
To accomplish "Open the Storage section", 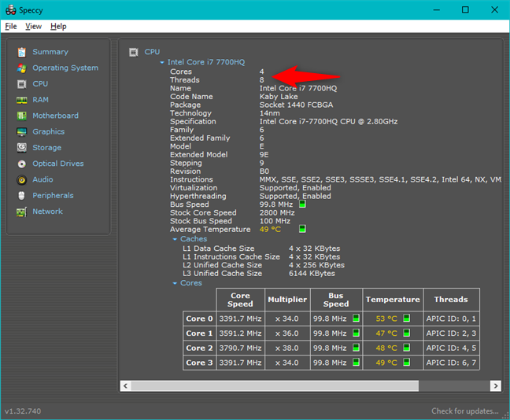I will coord(47,148).
